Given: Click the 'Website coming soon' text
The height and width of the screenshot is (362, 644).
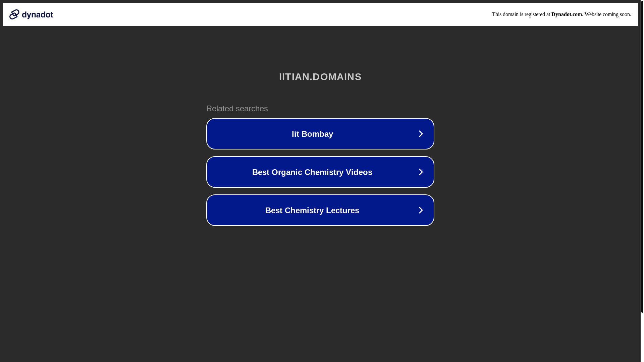Looking at the screenshot, I should [607, 14].
